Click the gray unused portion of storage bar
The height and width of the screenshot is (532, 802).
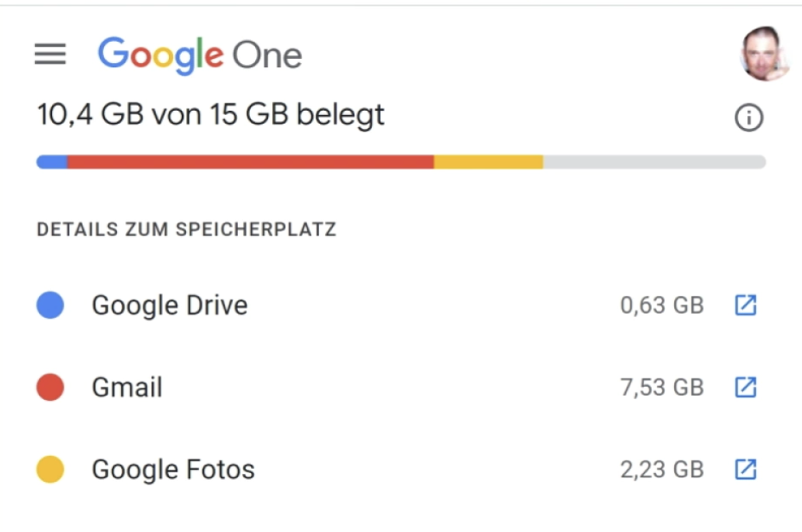coord(653,162)
